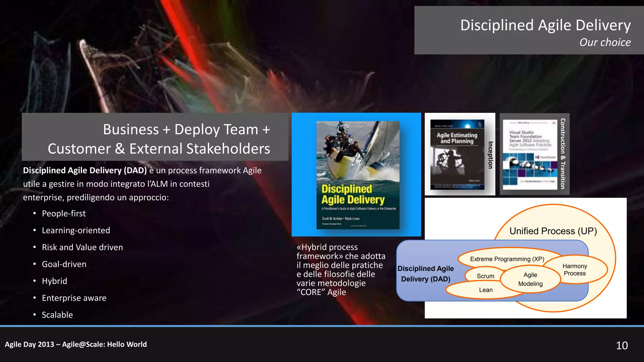The width and height of the screenshot is (644, 362).
Task: Click the Agile Modeling ellipse
Action: (x=530, y=279)
